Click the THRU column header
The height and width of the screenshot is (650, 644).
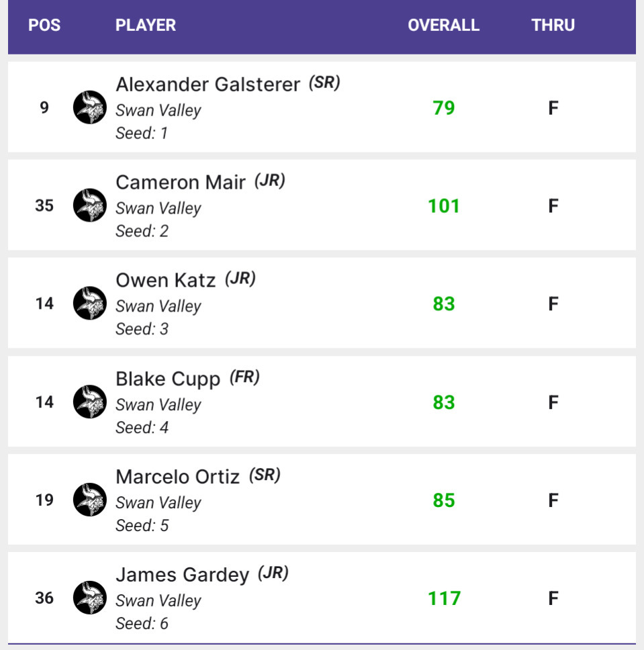(553, 26)
